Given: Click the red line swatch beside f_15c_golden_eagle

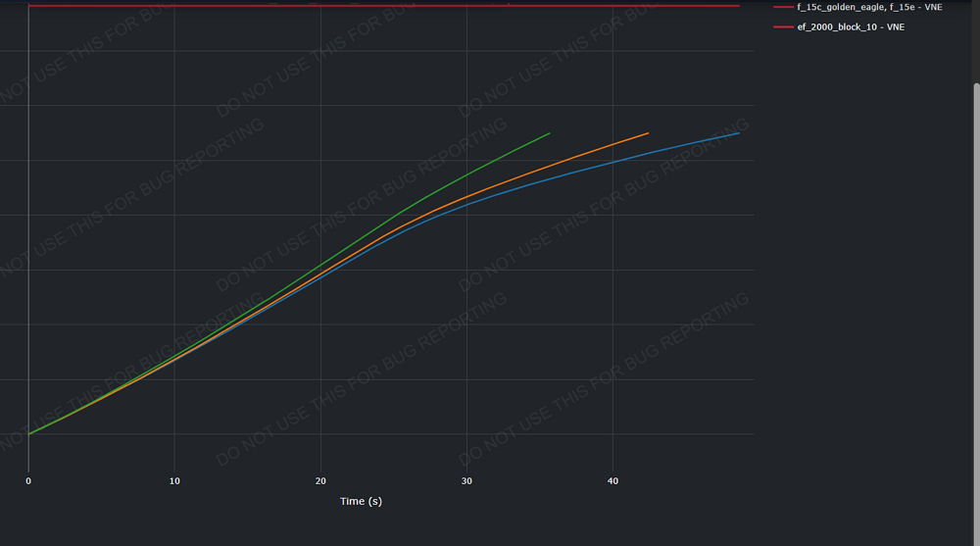Looking at the screenshot, I should (x=783, y=8).
